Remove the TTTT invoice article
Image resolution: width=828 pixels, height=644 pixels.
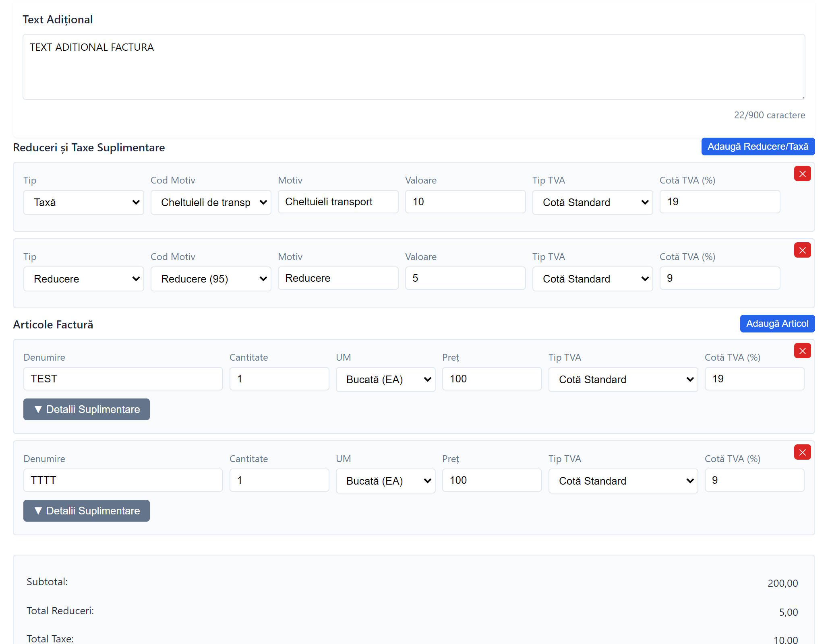(802, 452)
